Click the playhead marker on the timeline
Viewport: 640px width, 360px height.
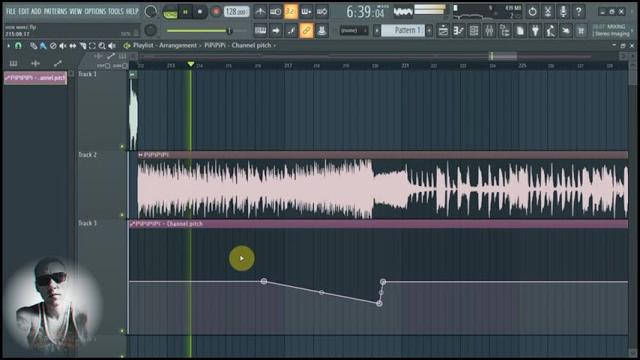point(190,64)
